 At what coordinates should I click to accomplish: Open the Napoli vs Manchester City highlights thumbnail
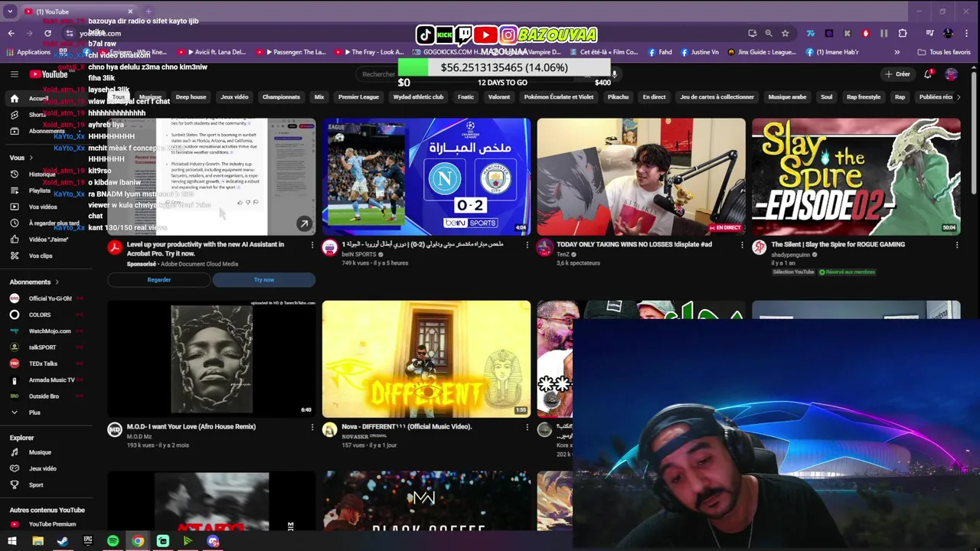point(426,177)
